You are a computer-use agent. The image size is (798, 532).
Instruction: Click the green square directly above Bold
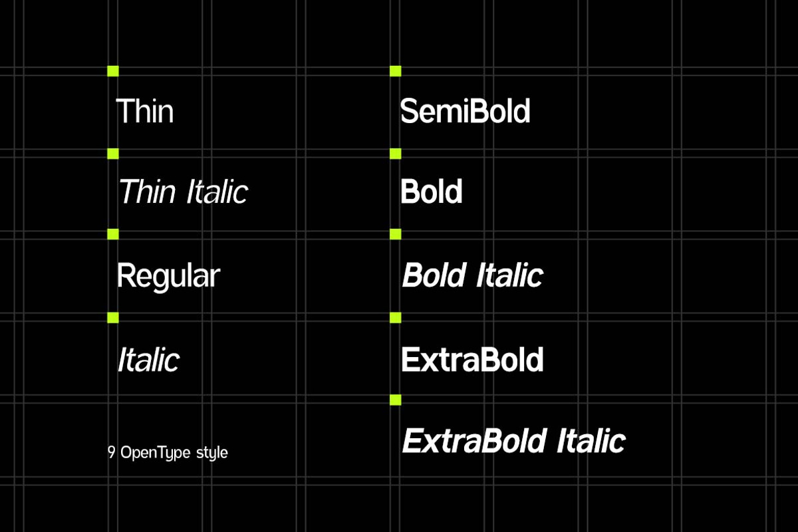click(x=395, y=154)
